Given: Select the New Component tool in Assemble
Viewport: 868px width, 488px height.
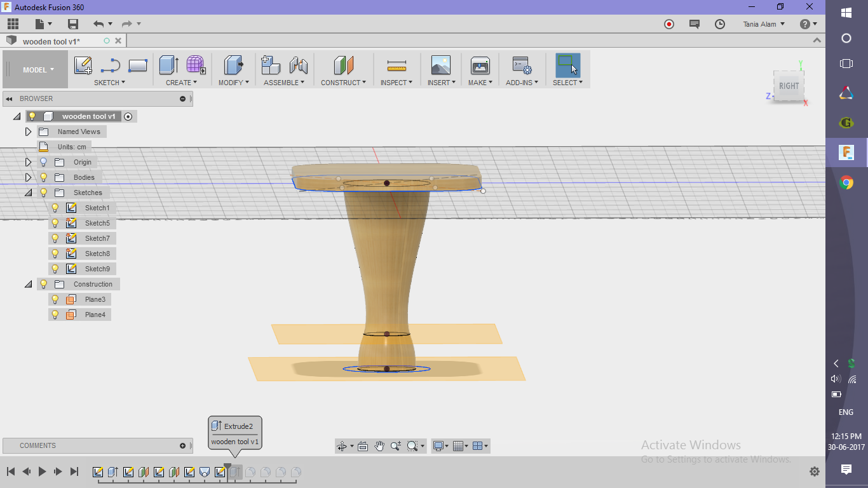Looking at the screenshot, I should click(x=271, y=65).
